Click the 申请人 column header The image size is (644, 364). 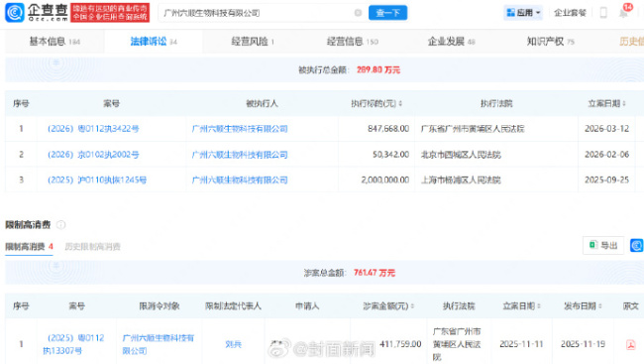tap(307, 306)
